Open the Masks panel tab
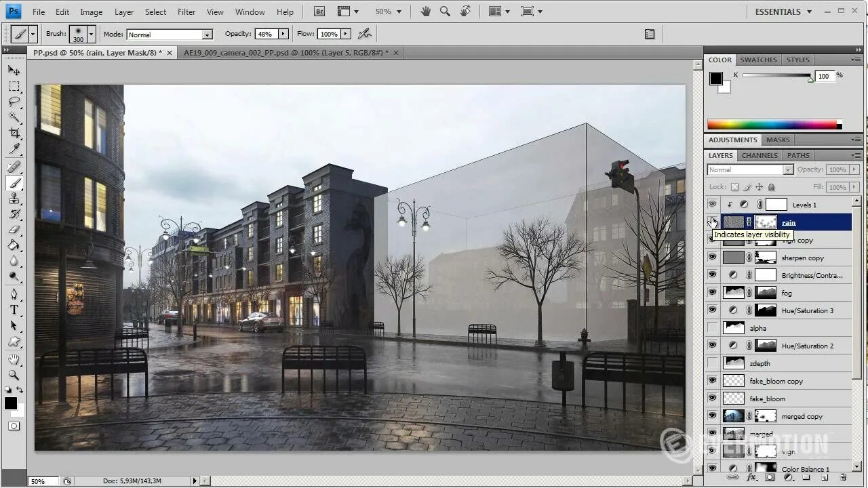This screenshot has height=488, width=868. 778,140
